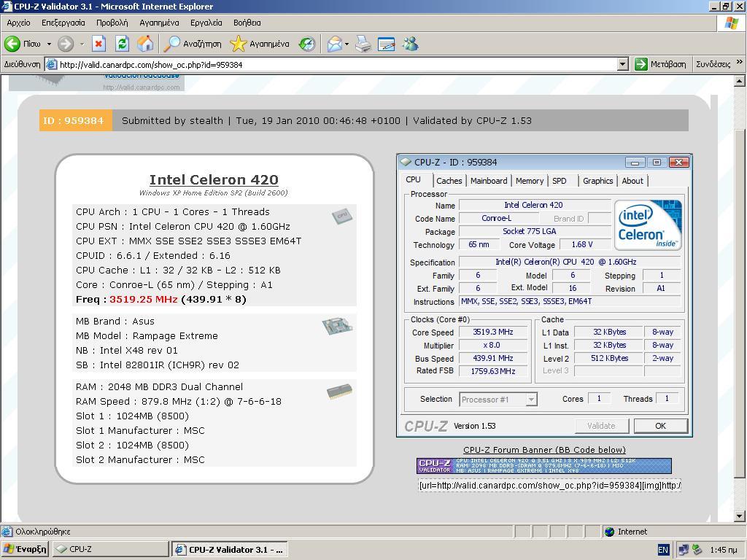The width and height of the screenshot is (747, 560).
Task: Open the Βοήθεια menu
Action: pos(247,23)
